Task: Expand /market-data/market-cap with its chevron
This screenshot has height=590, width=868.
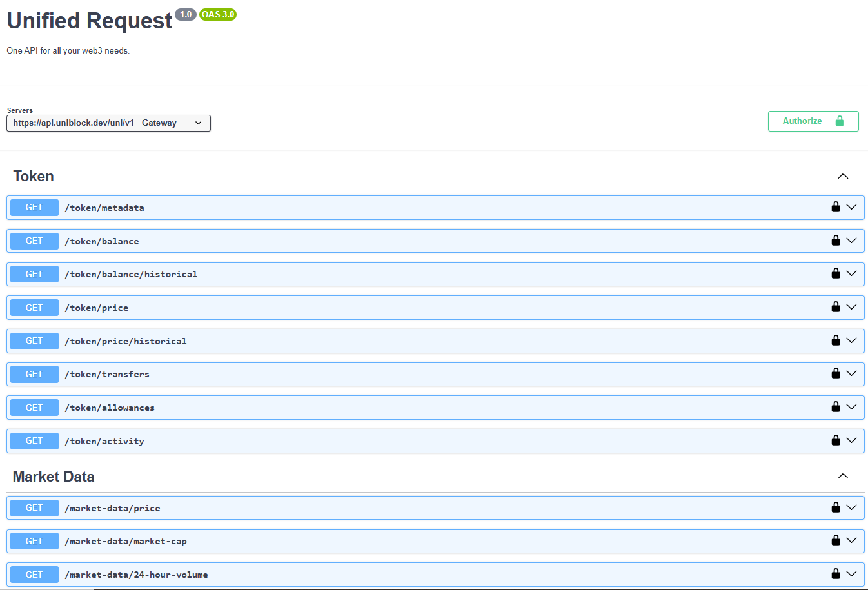Action: point(851,540)
